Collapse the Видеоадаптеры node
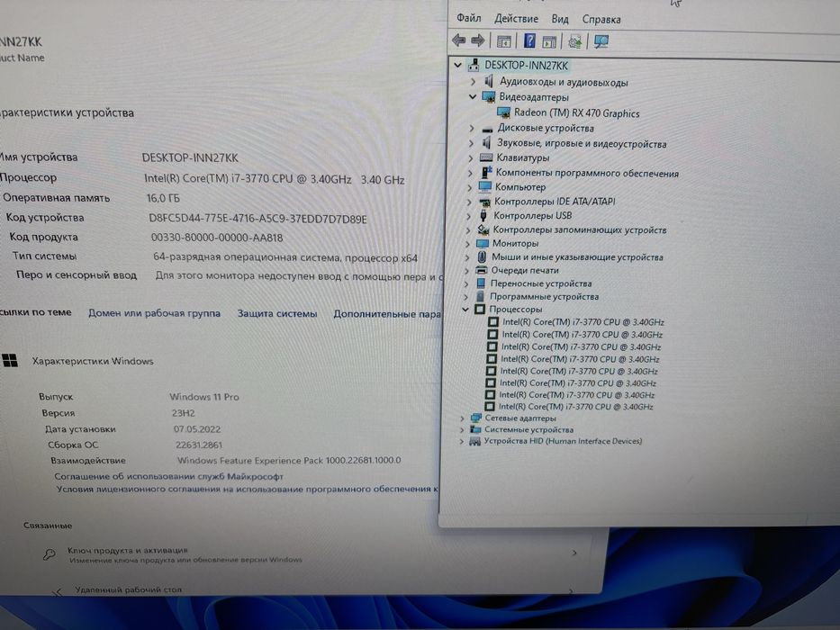The width and height of the screenshot is (840, 630). click(473, 97)
